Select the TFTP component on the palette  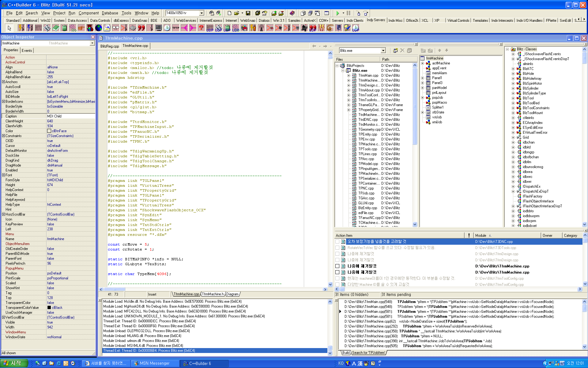(x=175, y=28)
